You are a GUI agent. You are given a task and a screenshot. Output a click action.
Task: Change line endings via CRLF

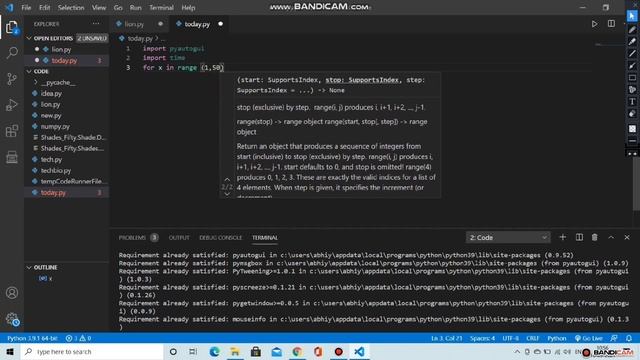click(x=533, y=338)
